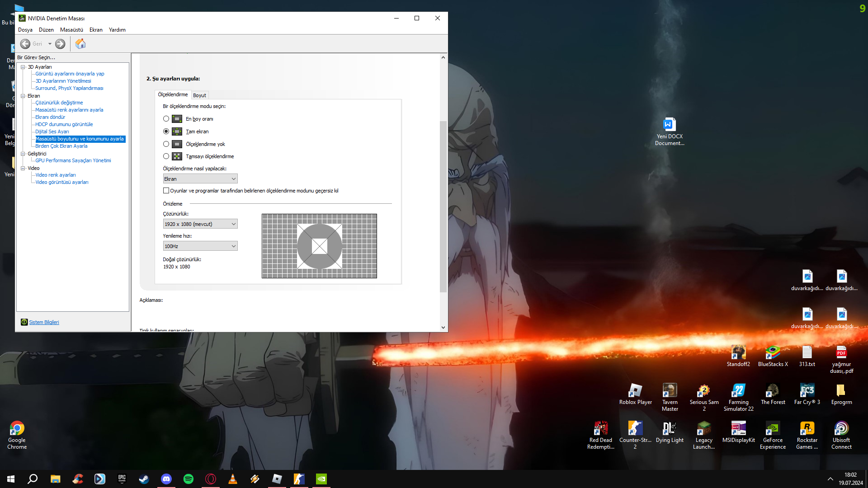Switch to the Boyut tab

pos(199,95)
